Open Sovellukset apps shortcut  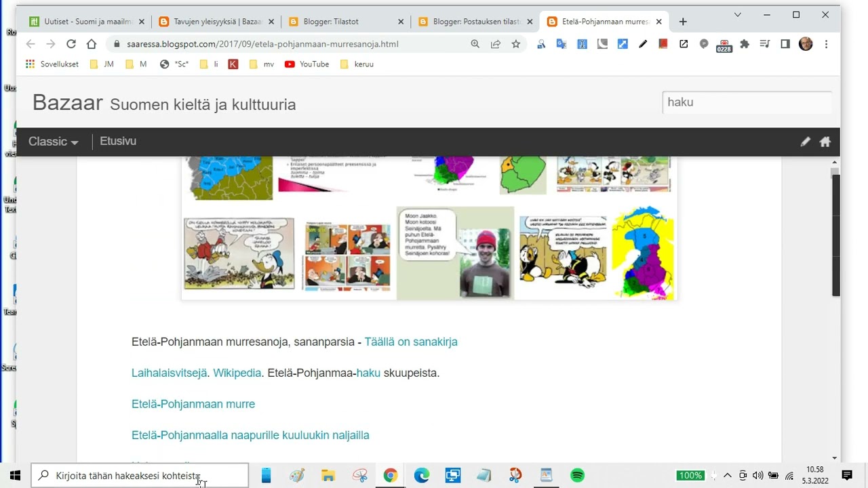tap(52, 64)
